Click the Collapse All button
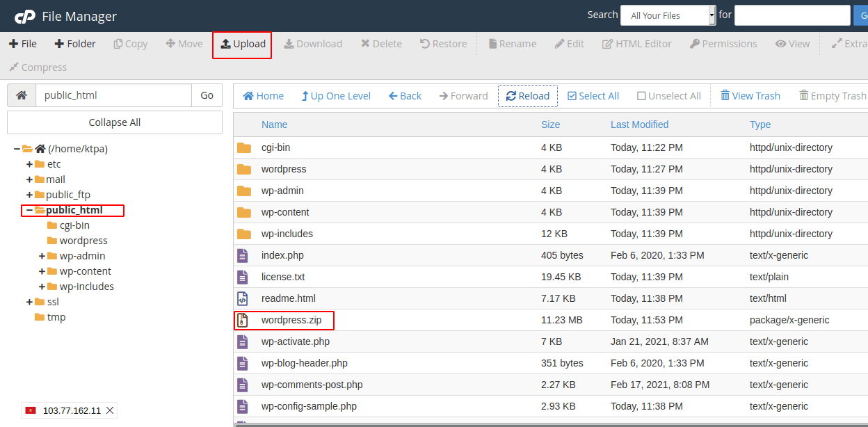Image resolution: width=868 pixels, height=427 pixels. pos(115,122)
